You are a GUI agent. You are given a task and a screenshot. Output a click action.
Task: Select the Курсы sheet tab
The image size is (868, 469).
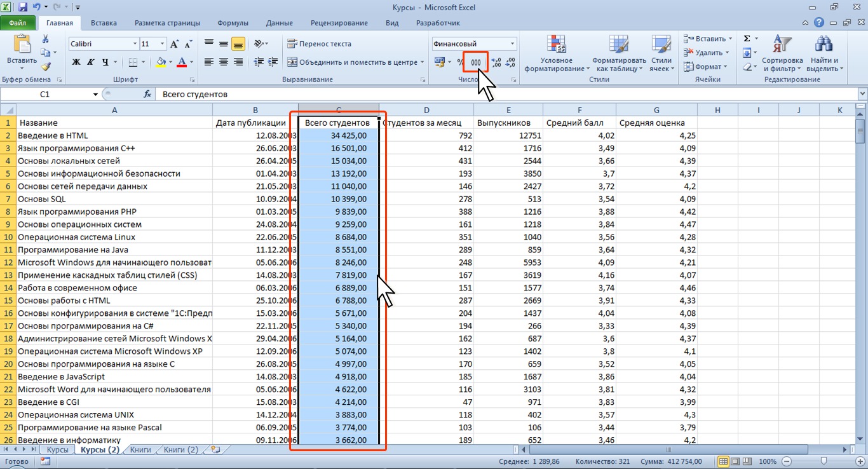tap(58, 449)
